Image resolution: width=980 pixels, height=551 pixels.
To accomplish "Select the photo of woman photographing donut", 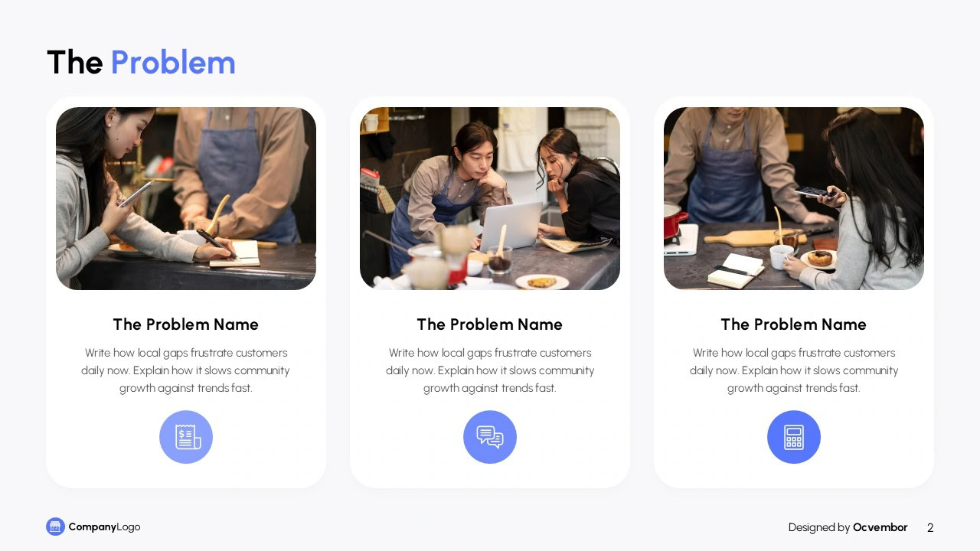I will tap(794, 198).
